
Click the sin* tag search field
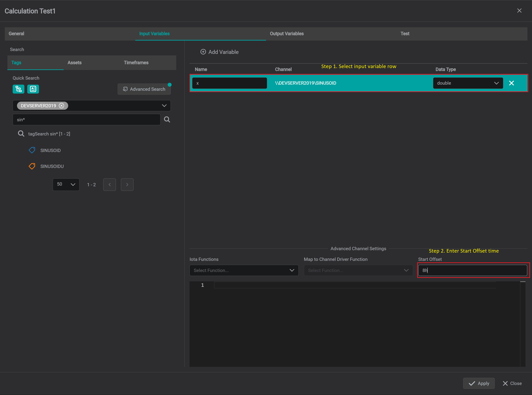(x=86, y=120)
